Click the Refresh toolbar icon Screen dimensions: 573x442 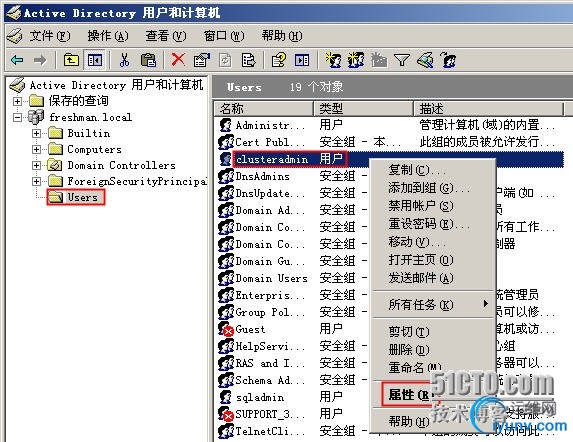tap(225, 60)
